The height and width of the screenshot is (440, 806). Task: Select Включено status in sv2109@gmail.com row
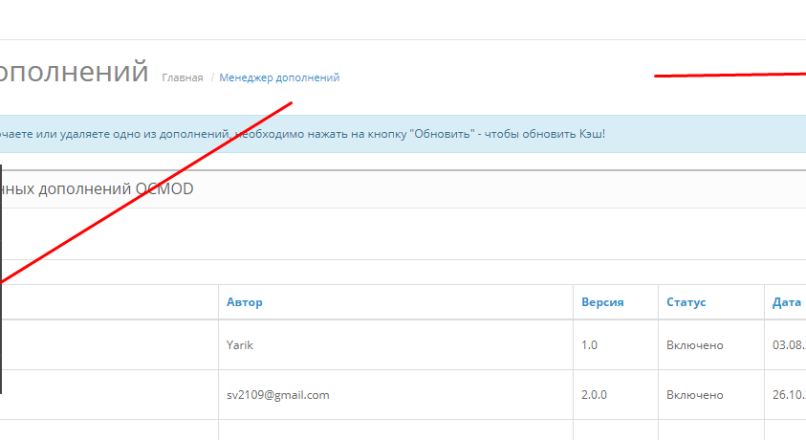pos(694,395)
